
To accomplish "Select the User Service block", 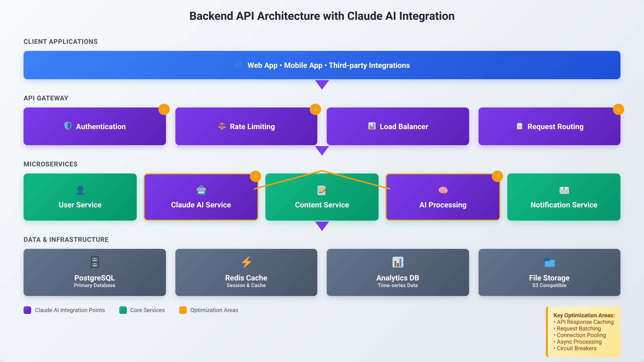I will click(80, 197).
